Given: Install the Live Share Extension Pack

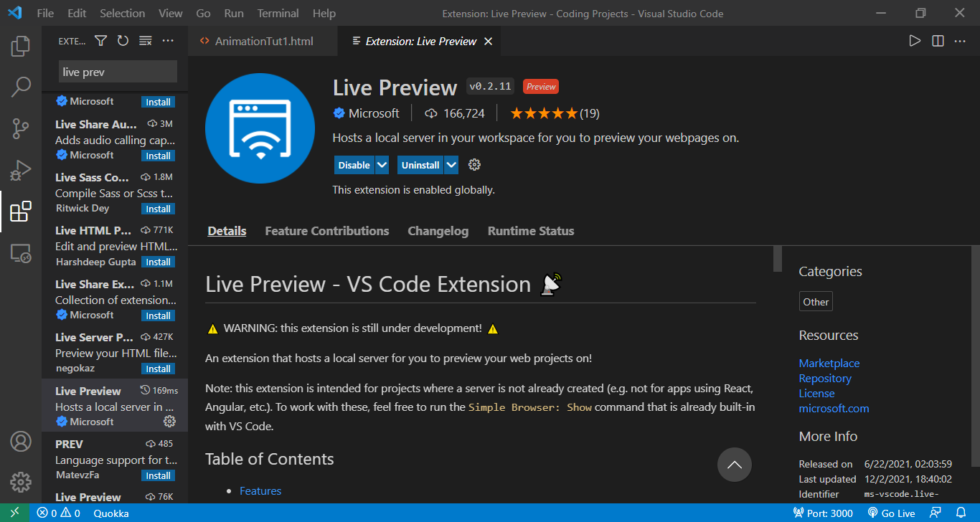Looking at the screenshot, I should click(158, 315).
